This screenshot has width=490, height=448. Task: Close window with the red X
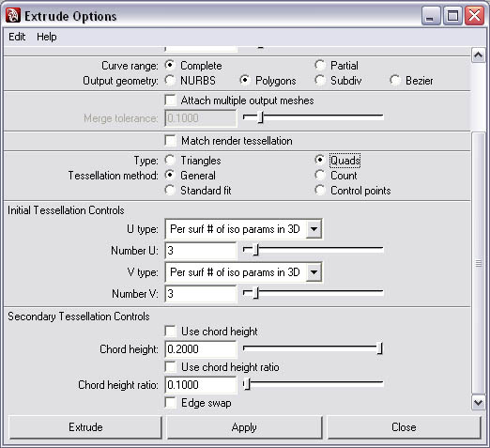[474, 16]
